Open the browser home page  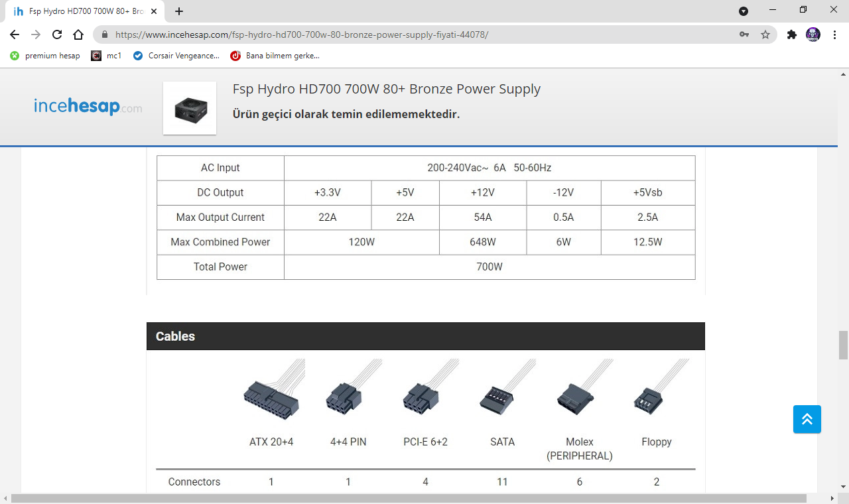pyautogui.click(x=78, y=34)
